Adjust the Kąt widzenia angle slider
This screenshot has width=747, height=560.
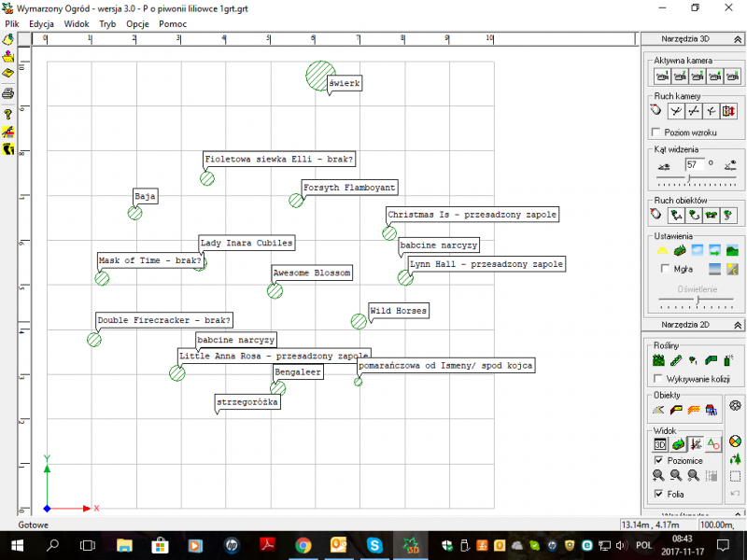point(689,176)
